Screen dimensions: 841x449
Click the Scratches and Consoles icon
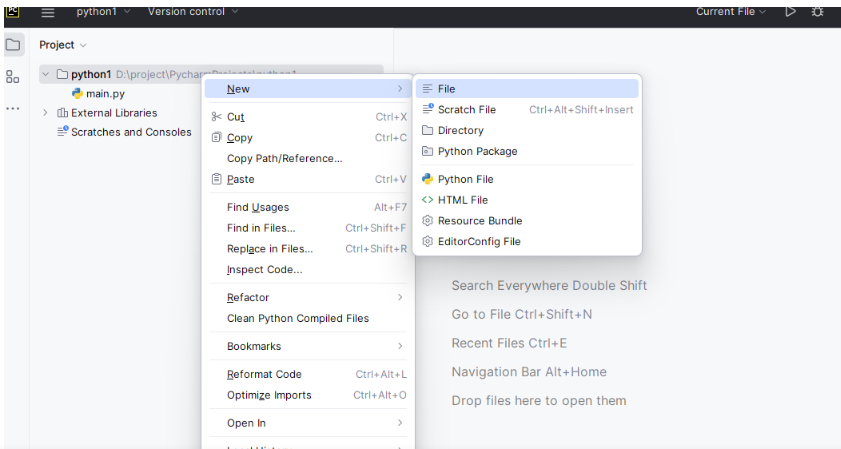[63, 131]
